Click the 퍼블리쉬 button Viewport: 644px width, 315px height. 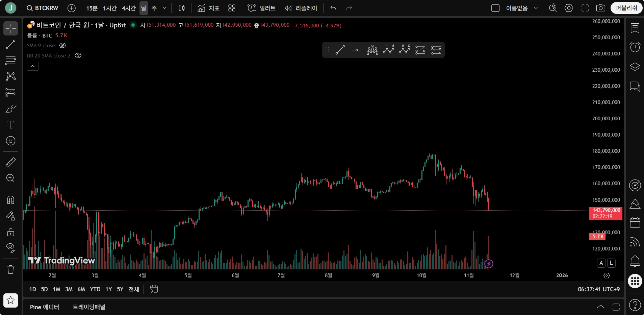[x=626, y=8]
